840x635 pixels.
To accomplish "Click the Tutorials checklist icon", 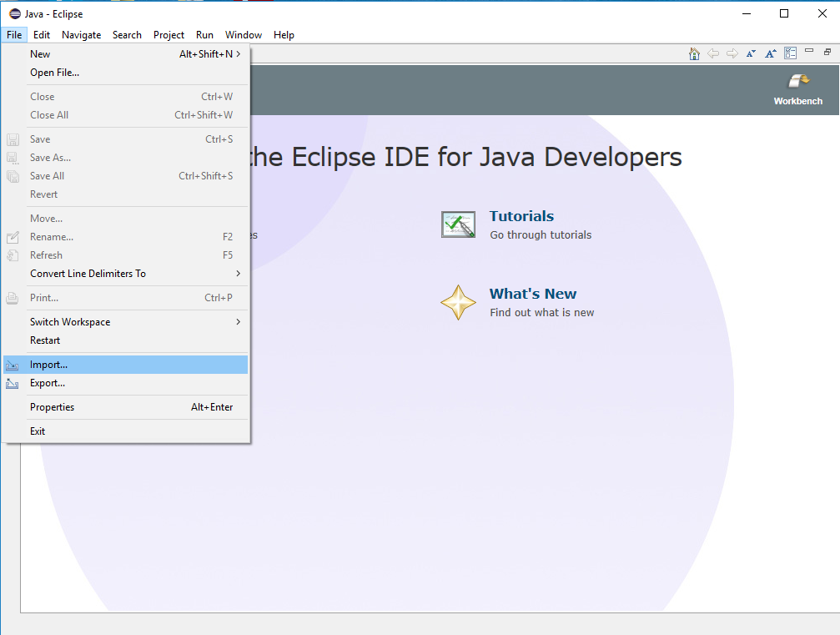I will pos(458,224).
